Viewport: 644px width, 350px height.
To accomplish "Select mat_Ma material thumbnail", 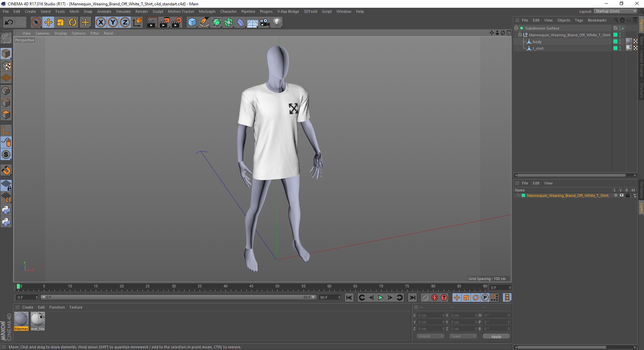I will (x=38, y=321).
